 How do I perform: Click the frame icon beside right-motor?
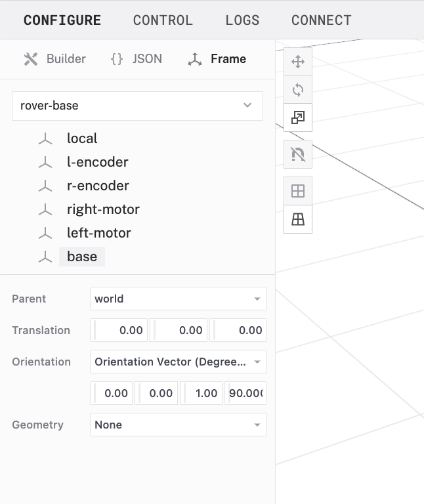point(45,209)
